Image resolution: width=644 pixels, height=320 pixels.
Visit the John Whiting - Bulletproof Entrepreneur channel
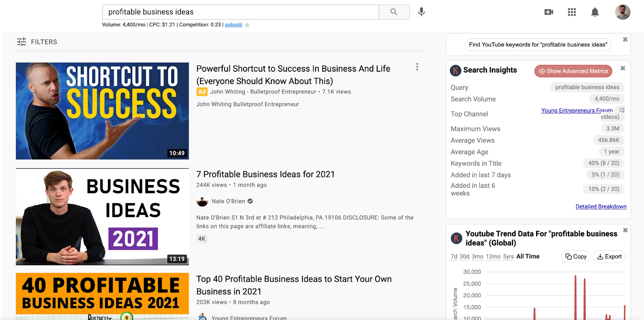[263, 92]
